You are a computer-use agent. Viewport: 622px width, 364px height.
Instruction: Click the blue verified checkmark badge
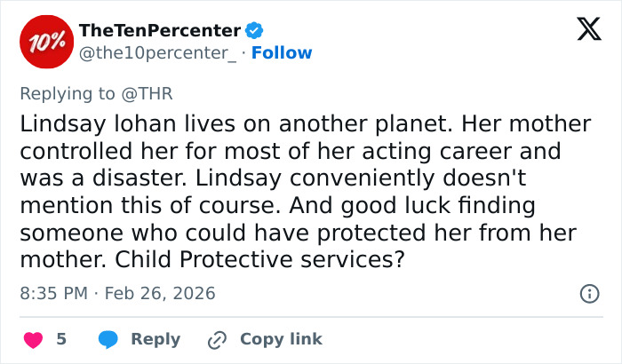254,31
